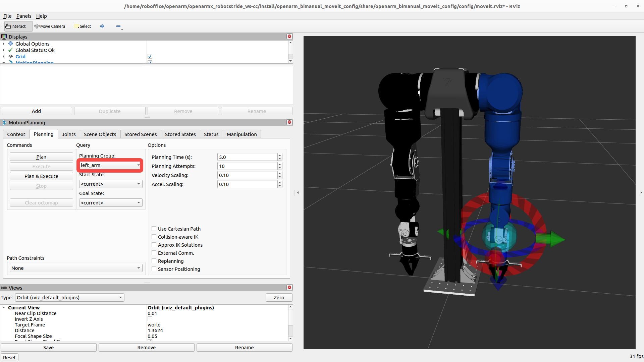Viewport: 644px width, 362px height.
Task: Open the Panels menu
Action: click(x=23, y=16)
